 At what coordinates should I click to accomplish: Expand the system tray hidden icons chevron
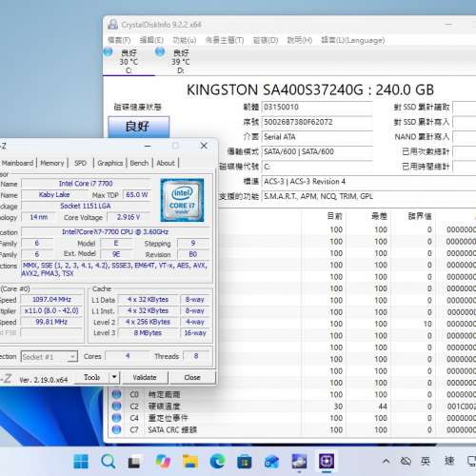pyautogui.click(x=386, y=461)
